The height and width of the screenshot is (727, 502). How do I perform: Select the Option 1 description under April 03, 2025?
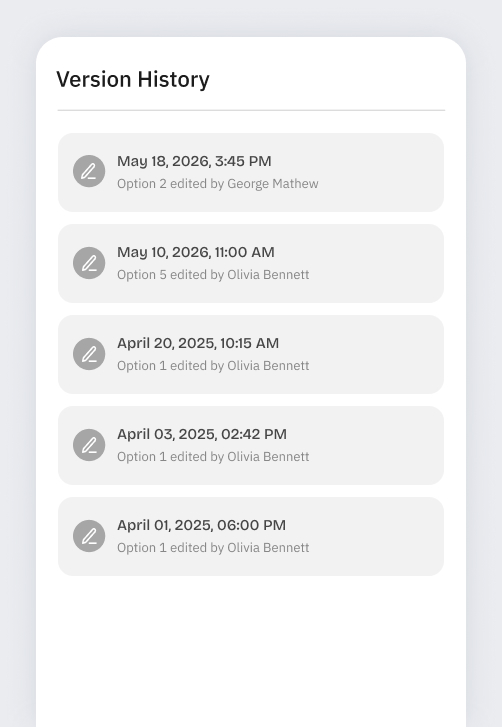213,457
